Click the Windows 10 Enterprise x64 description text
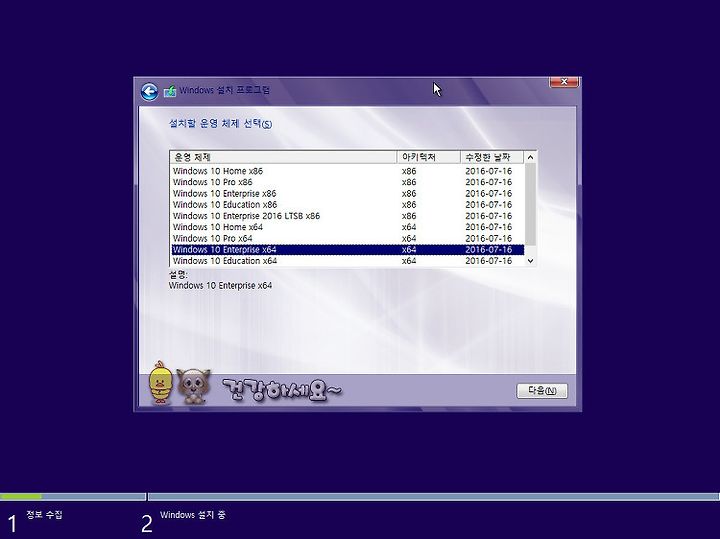Screen dimensions: 720x539 click(x=220, y=286)
